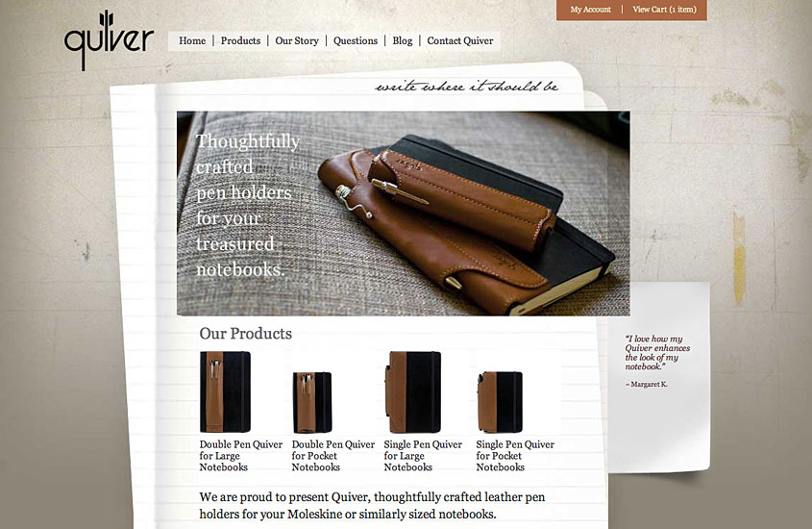The width and height of the screenshot is (812, 529).
Task: Open Single Pen Quiver for Large Notebooks link
Action: coord(423,456)
